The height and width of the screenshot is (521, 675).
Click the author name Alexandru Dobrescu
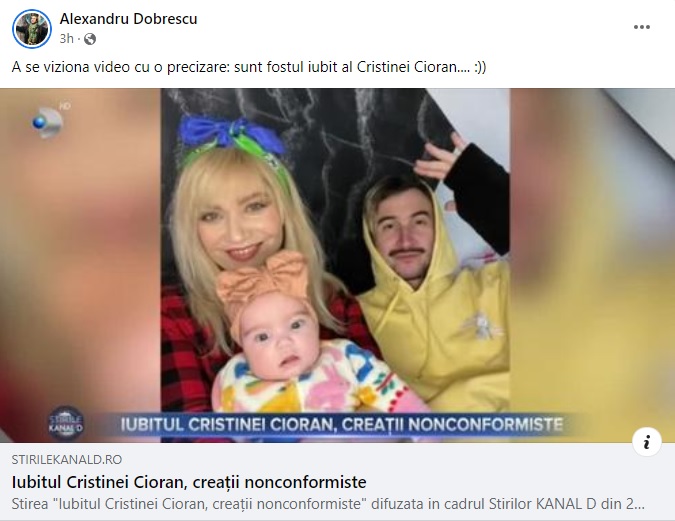(x=128, y=19)
